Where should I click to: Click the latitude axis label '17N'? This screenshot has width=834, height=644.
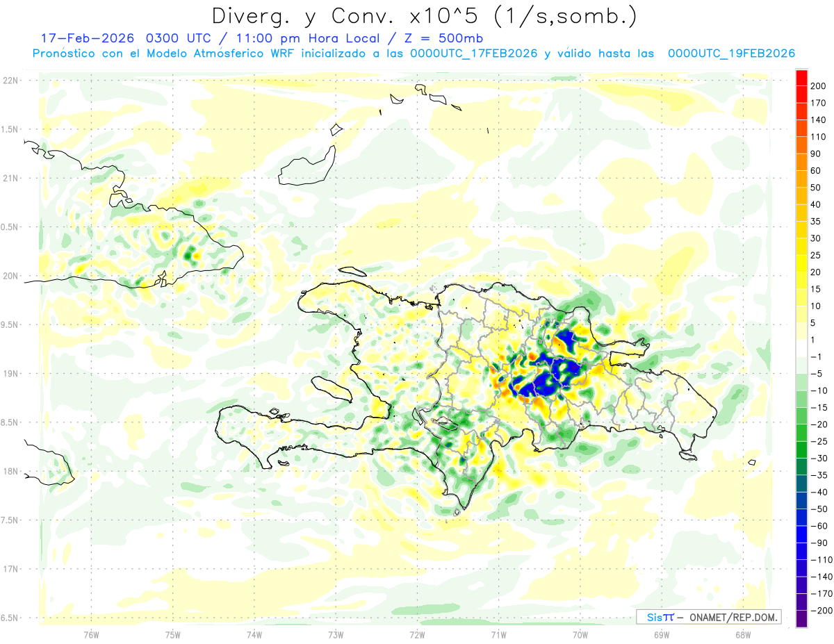pos(11,569)
